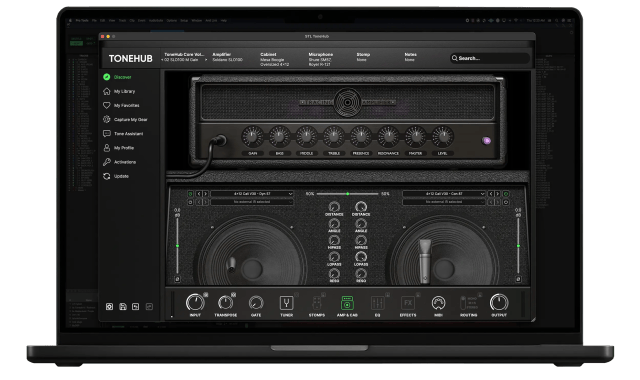Open the Amplifier header info
The height and width of the screenshot is (380, 640).
click(227, 57)
